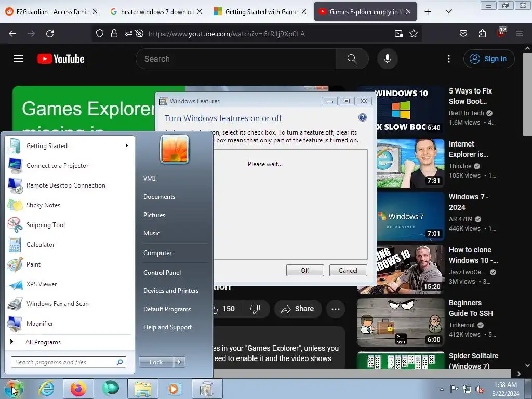Launch Connect to a Projector
Screen dimensions: 532x399
(70, 166)
